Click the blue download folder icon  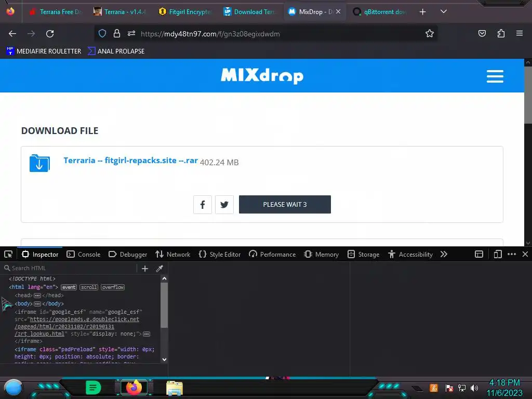[39, 163]
